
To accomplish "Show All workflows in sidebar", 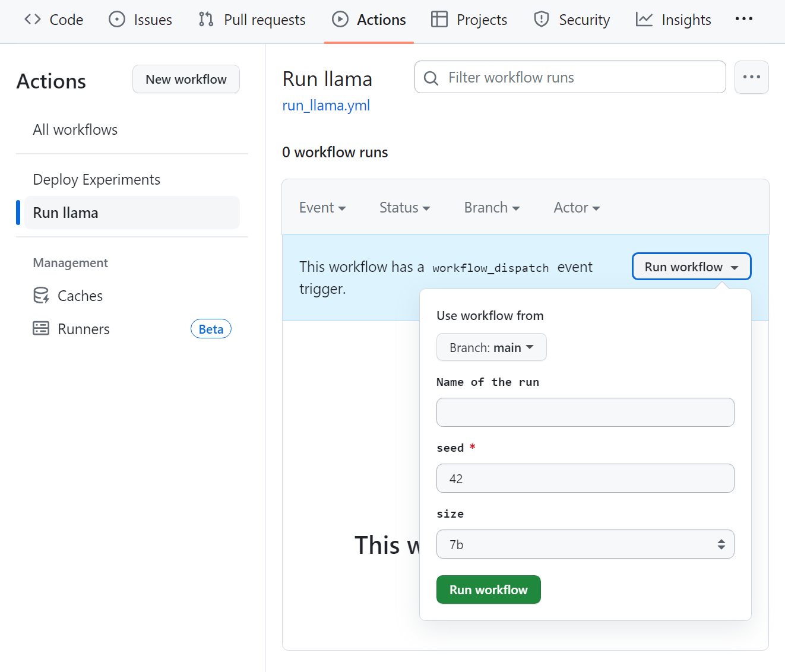I will coord(132,129).
